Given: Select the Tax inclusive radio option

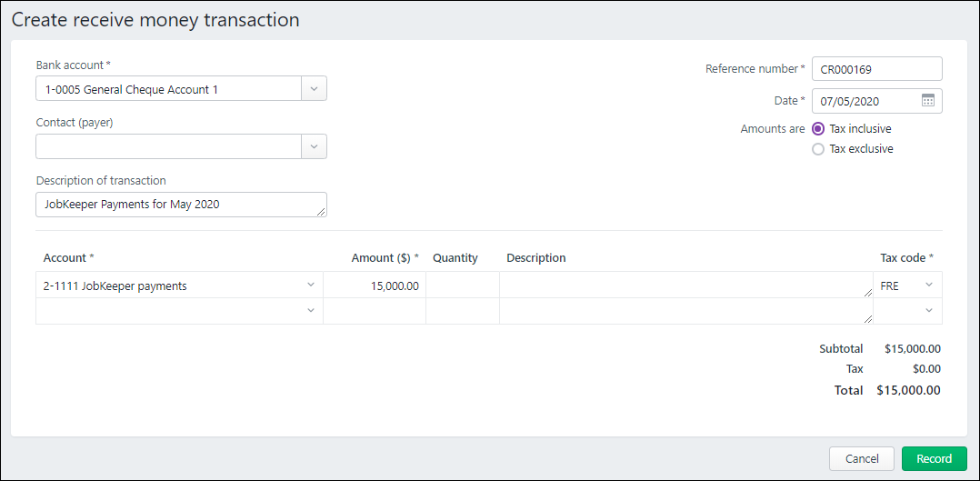Looking at the screenshot, I should (818, 129).
